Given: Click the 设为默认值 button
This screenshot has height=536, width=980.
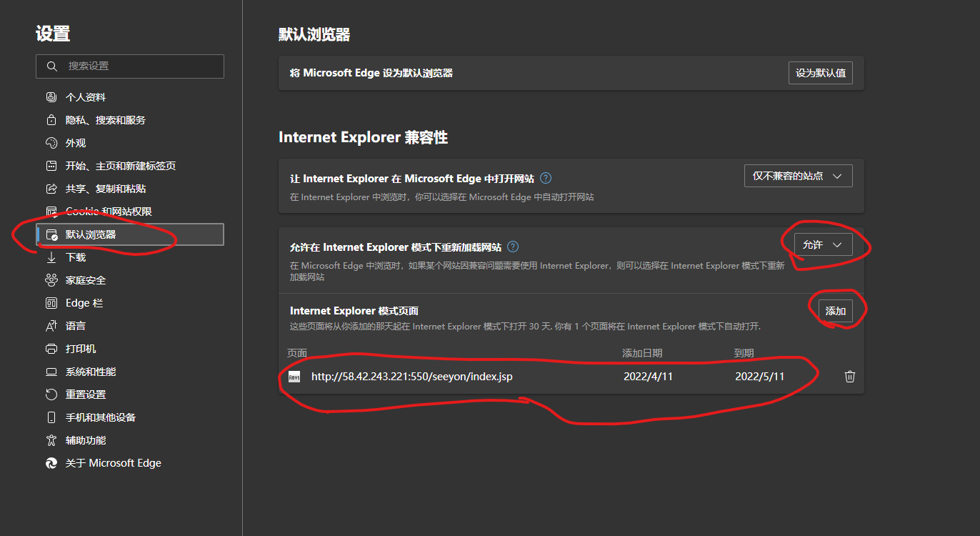Looking at the screenshot, I should 821,73.
